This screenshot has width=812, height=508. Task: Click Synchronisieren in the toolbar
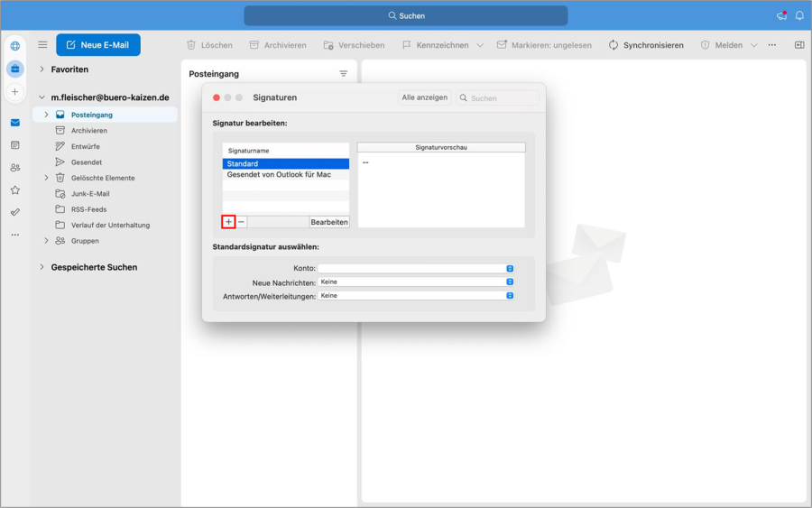(x=646, y=45)
